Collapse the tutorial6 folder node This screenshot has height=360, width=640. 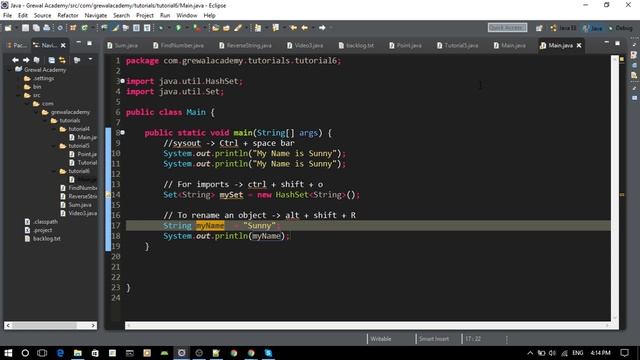tap(55, 171)
